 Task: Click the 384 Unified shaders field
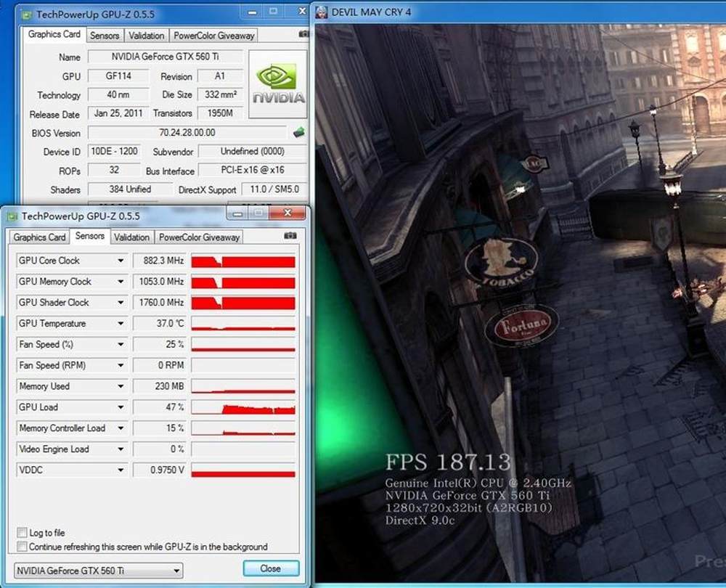tap(130, 189)
